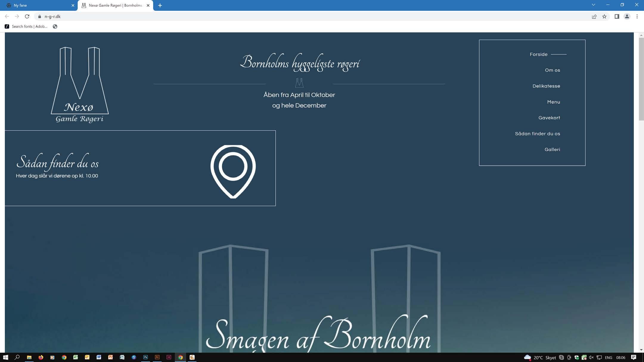
Task: Click the share page icon in address bar
Action: pos(594,17)
